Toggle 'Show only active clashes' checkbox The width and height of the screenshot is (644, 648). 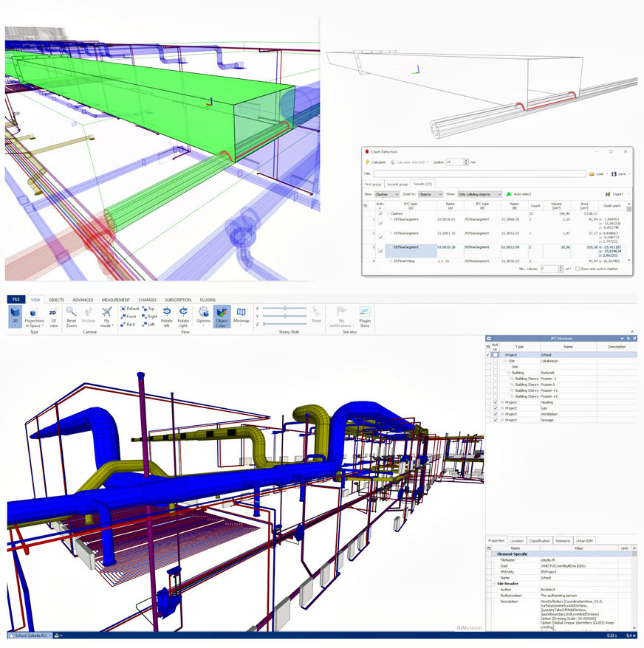(x=578, y=269)
